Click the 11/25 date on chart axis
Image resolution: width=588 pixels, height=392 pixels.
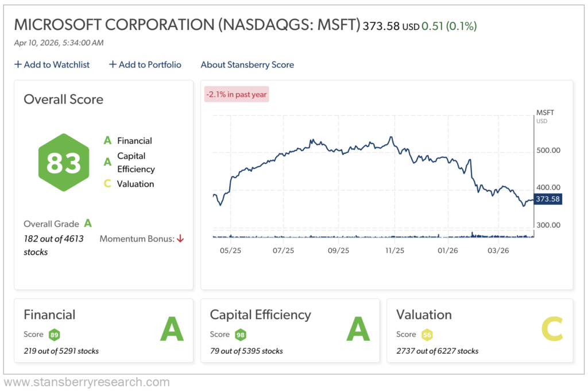(x=394, y=251)
